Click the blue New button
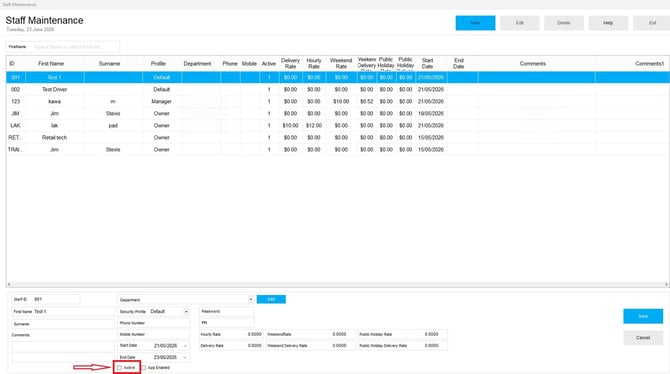 (x=475, y=23)
